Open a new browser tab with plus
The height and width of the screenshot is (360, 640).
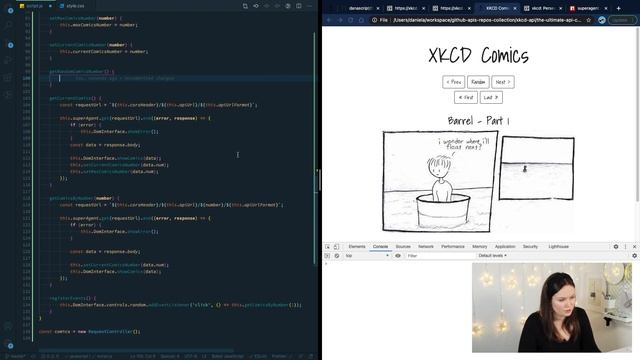[618, 8]
